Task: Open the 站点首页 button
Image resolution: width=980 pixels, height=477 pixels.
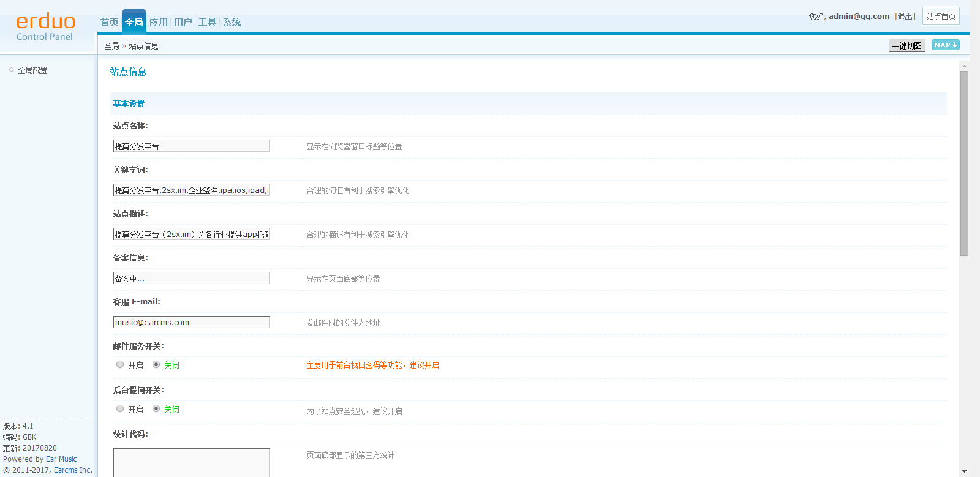Action: pyautogui.click(x=941, y=17)
